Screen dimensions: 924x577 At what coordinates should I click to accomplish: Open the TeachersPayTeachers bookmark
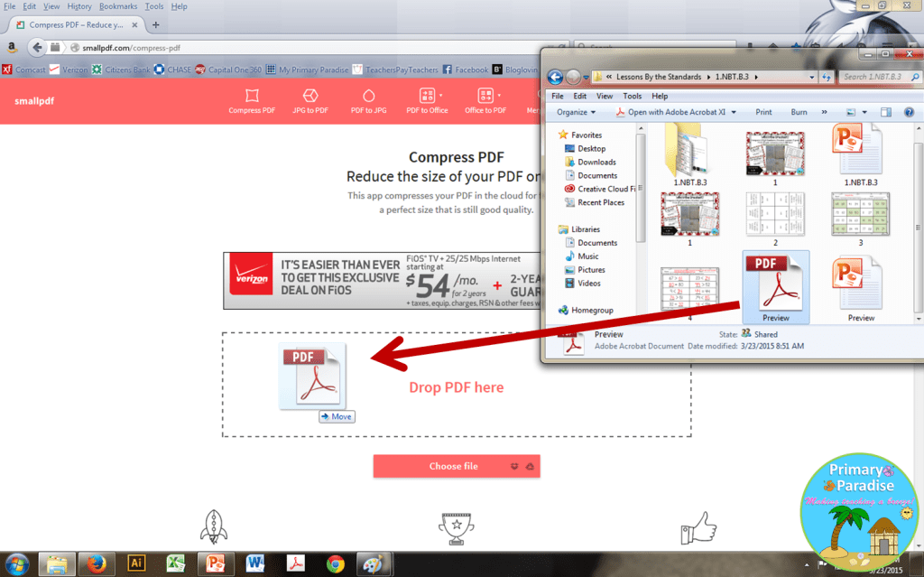tap(395, 70)
